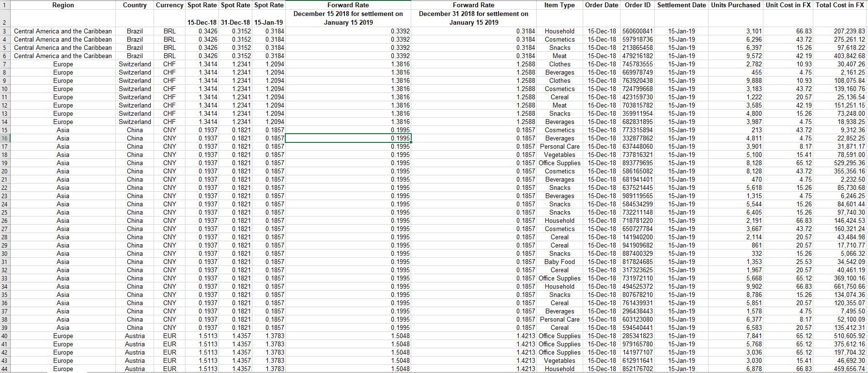This screenshot has width=868, height=373.
Task: Click the Brazil country cell in row 3
Action: 135,31
